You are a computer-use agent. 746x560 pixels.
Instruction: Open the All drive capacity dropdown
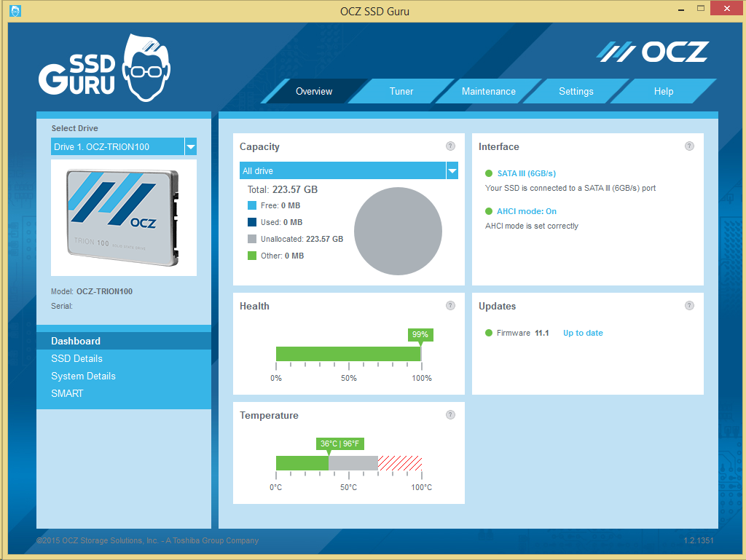(x=452, y=171)
